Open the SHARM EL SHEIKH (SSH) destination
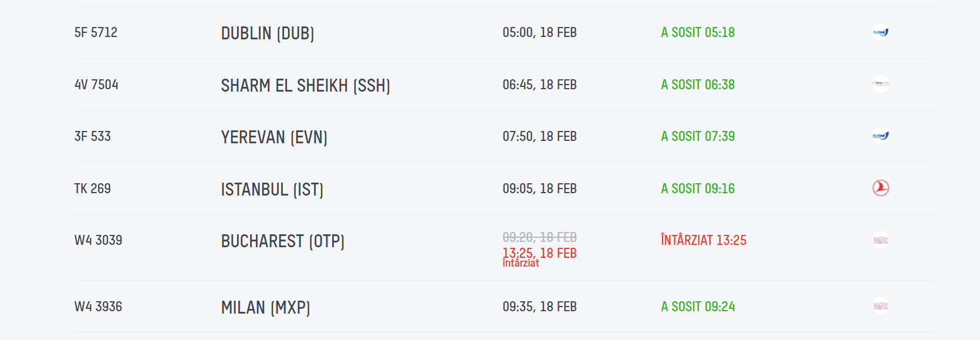 (x=305, y=85)
